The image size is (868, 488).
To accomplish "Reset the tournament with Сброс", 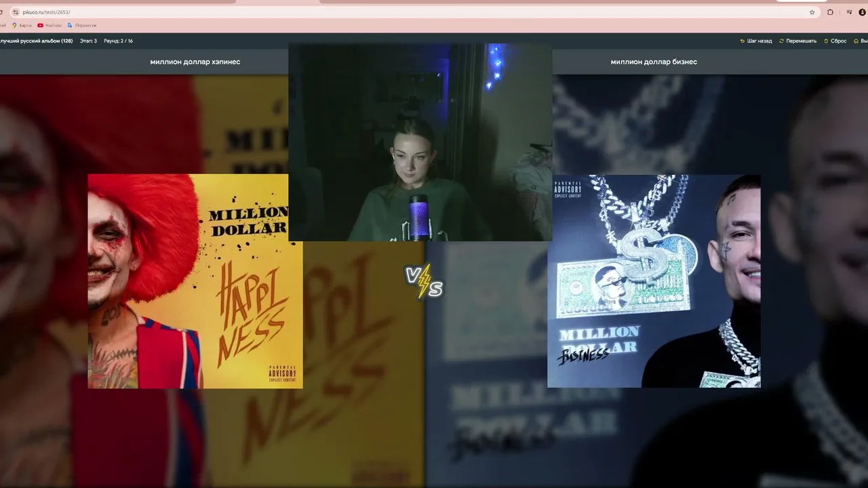I will point(835,41).
